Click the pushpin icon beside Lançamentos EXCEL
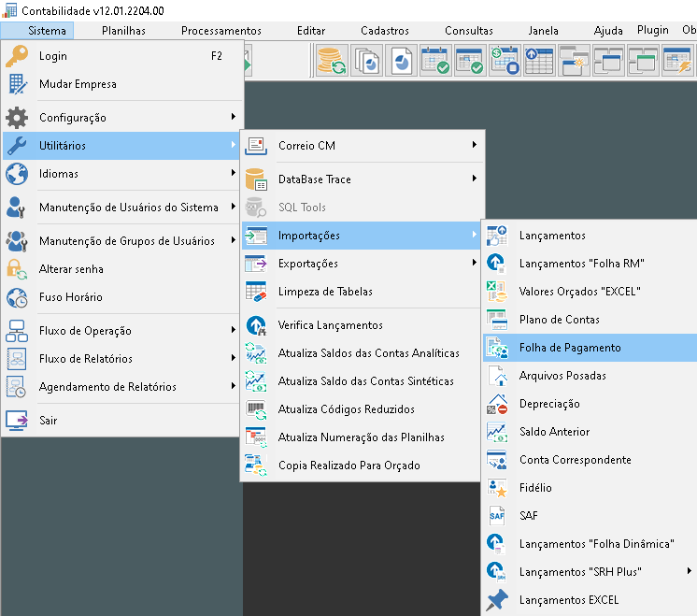The image size is (697, 616). point(496,599)
